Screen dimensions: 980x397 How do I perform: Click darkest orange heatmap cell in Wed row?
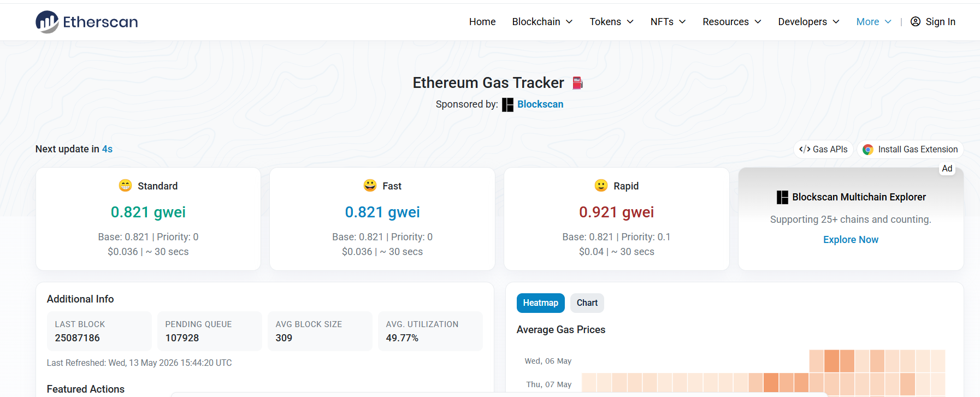pos(831,361)
